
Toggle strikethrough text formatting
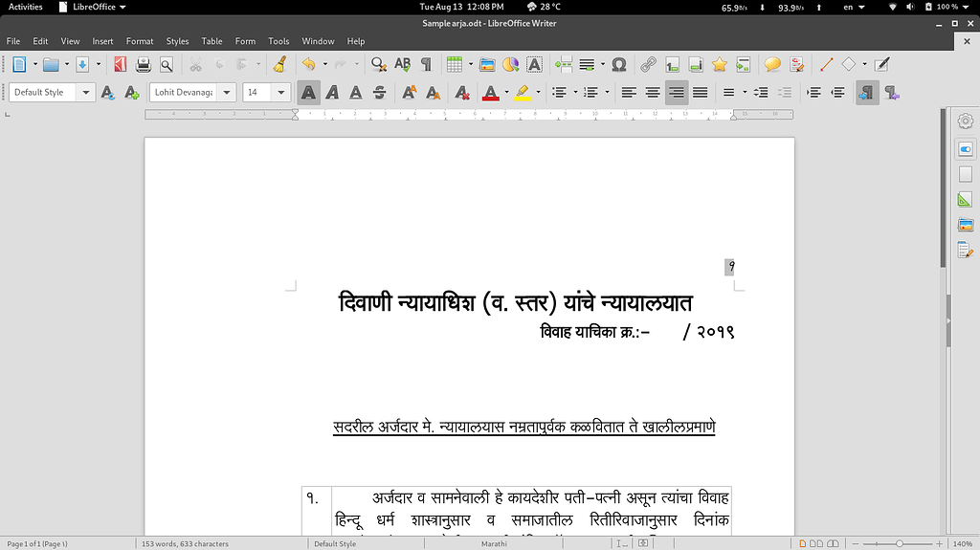(x=379, y=93)
